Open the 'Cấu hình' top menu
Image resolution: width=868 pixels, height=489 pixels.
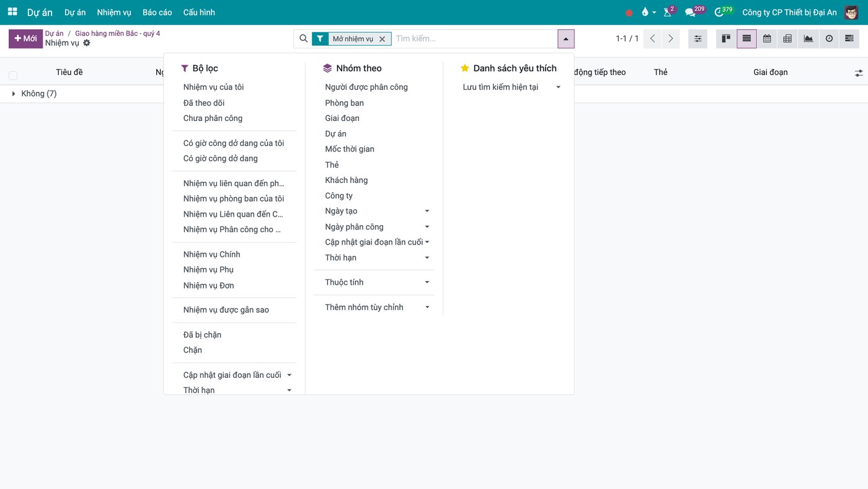pos(199,12)
